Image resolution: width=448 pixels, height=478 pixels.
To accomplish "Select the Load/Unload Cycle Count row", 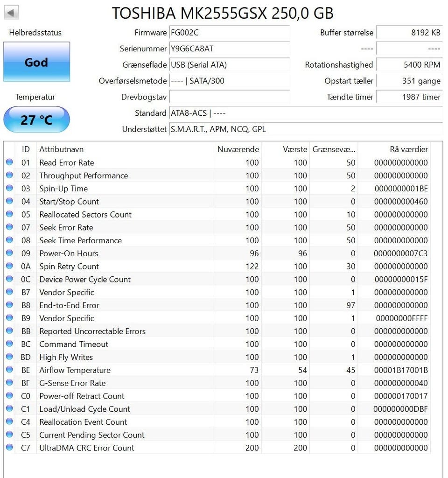I will [x=84, y=409].
